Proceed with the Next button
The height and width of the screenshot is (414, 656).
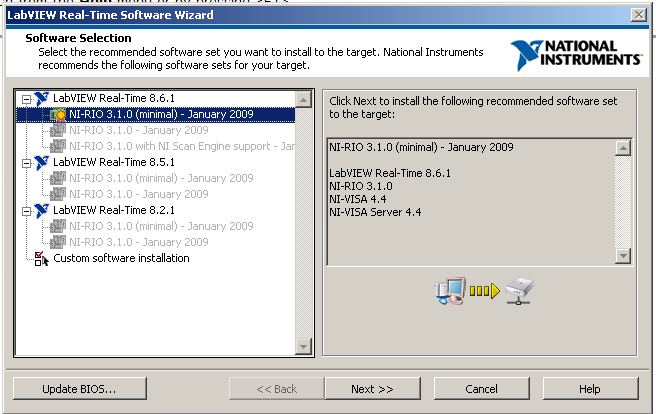(x=373, y=389)
